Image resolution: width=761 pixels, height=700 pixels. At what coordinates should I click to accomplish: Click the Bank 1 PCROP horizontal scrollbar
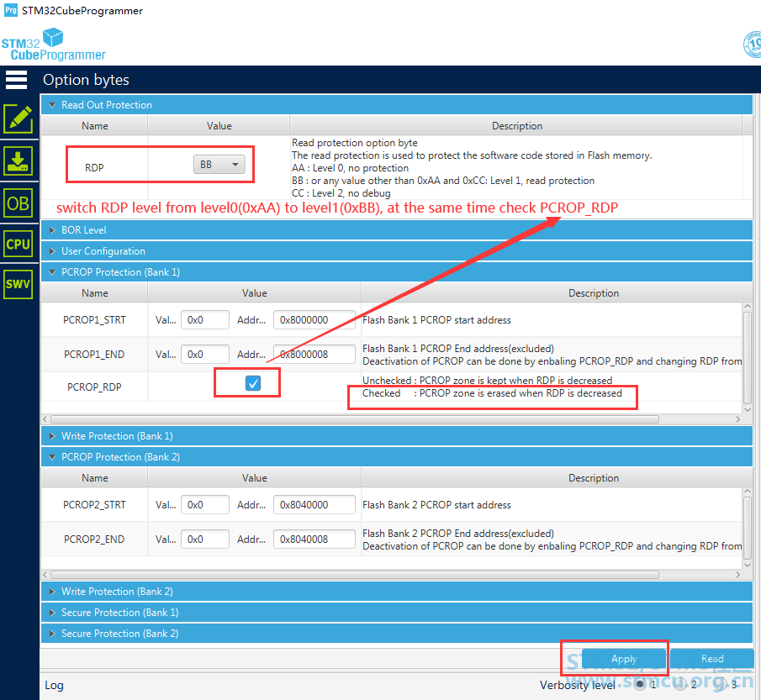355,419
